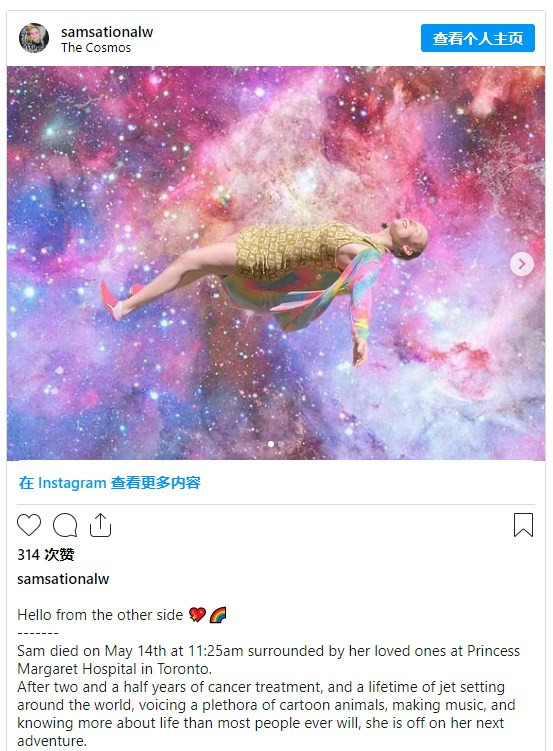Click the samsationalw profile avatar
The height and width of the screenshot is (751, 553).
pyautogui.click(x=34, y=38)
